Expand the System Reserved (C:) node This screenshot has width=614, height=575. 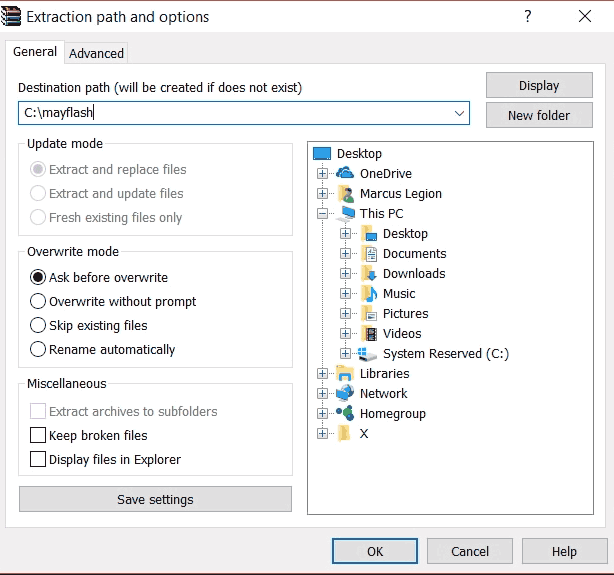pos(345,353)
